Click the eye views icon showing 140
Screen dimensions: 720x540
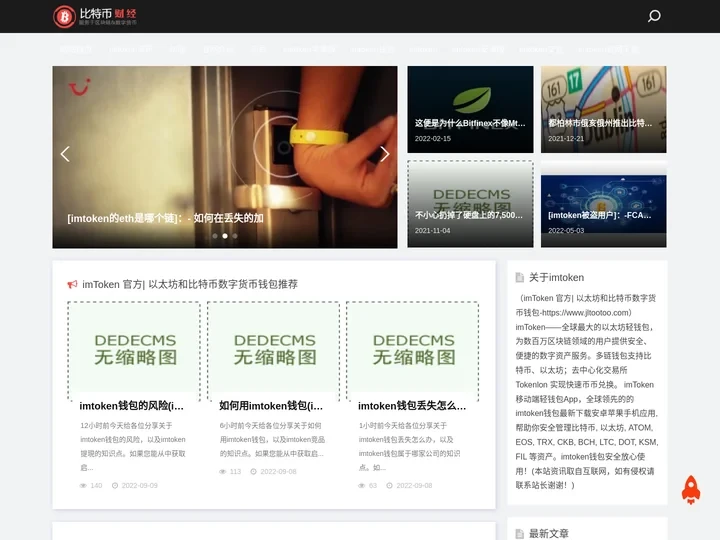83,485
